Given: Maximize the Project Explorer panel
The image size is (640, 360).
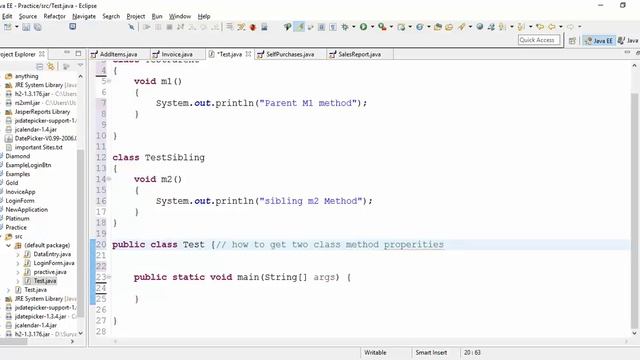Looking at the screenshot, I should coord(78,53).
